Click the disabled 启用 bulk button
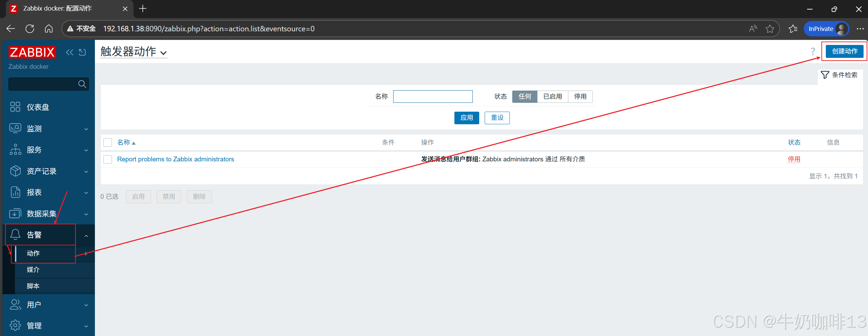 (x=138, y=197)
